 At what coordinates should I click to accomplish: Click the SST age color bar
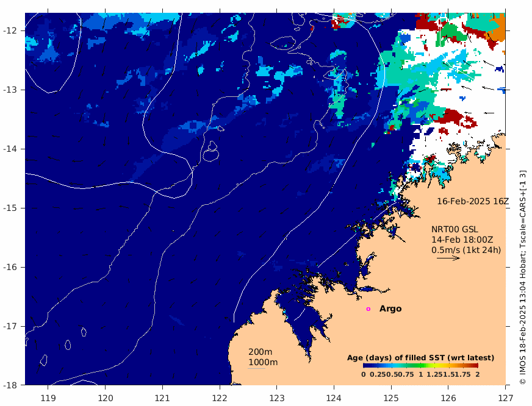pyautogui.click(x=420, y=365)
